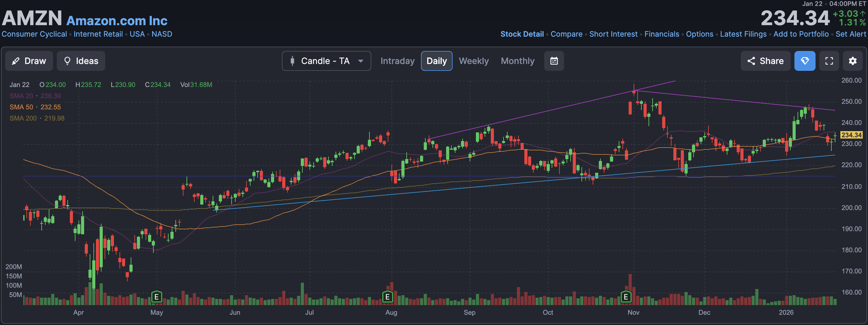Click the dropdown arrow beside Candle - TA
The image size is (868, 325).
360,61
